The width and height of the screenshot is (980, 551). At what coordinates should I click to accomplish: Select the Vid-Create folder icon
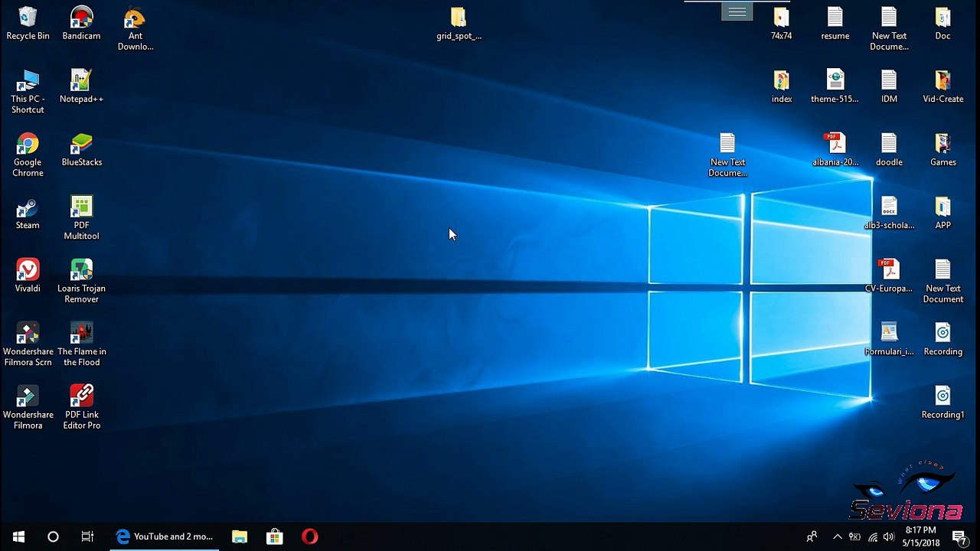tap(942, 86)
